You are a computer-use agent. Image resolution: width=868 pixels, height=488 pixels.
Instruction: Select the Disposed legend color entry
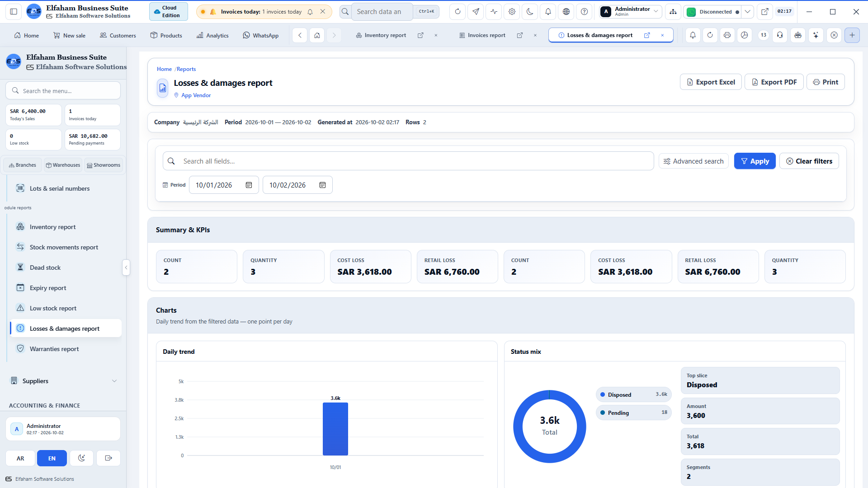pos(633,394)
